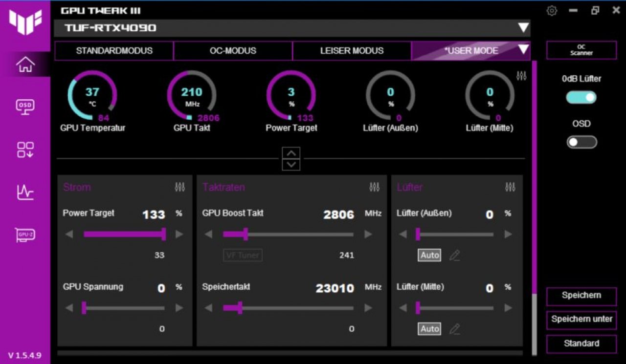This screenshot has width=626, height=364.
Task: Click Power Target value 133 field
Action: pyautogui.click(x=154, y=214)
